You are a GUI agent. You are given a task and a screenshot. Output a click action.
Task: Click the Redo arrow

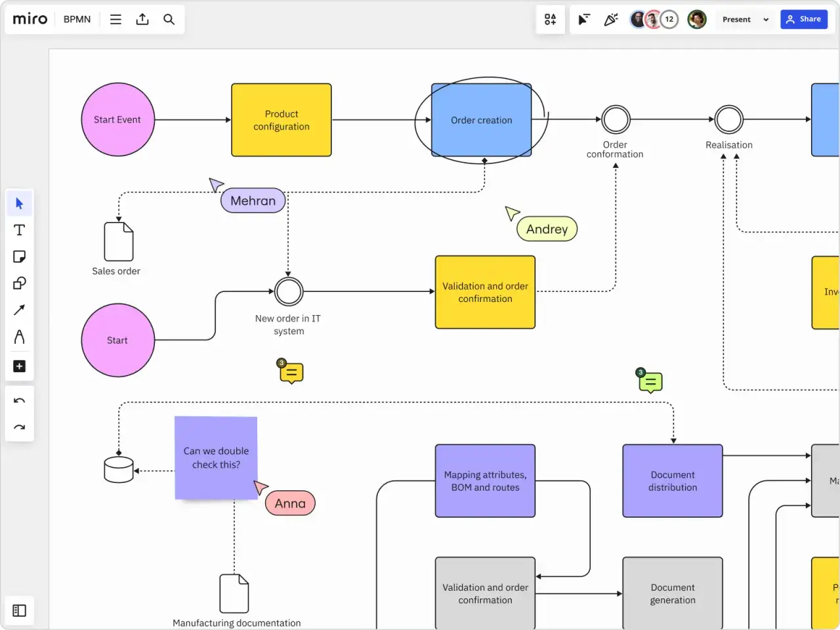click(x=19, y=427)
